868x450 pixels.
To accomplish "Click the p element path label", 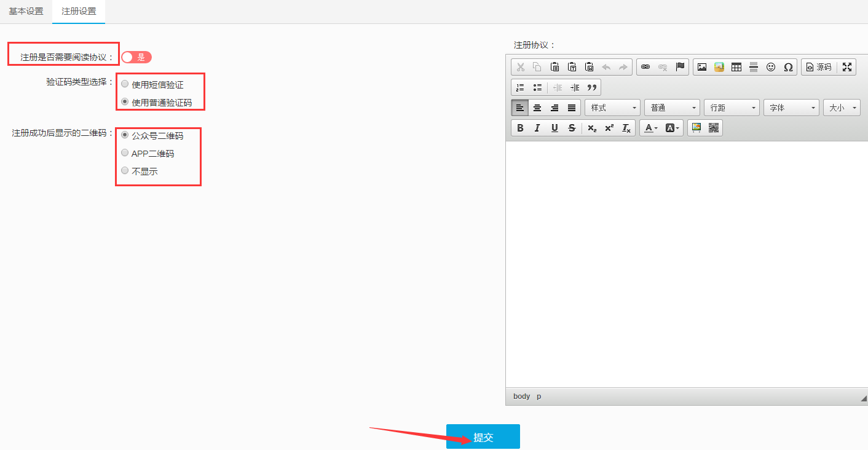I will [x=539, y=397].
